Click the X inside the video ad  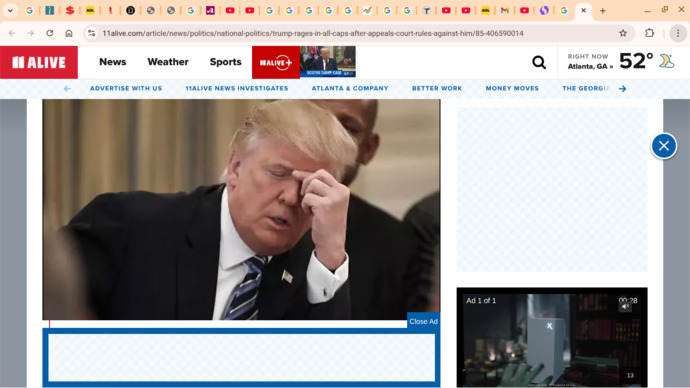(x=549, y=326)
